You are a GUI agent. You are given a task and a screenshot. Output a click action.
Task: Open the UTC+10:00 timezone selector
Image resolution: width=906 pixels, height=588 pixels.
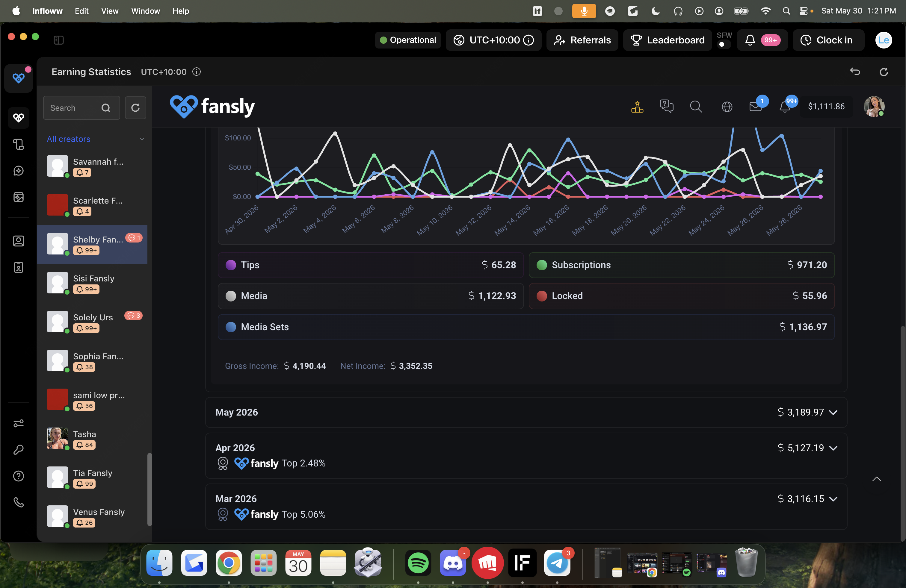(x=493, y=40)
